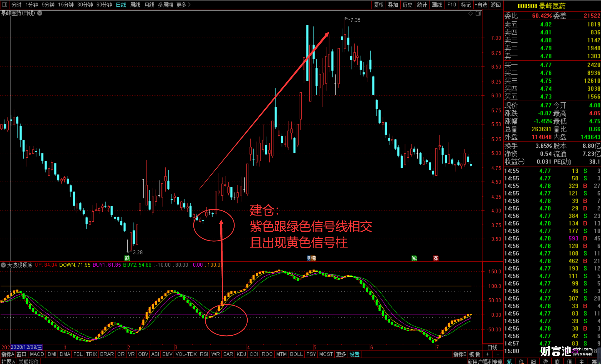The width and height of the screenshot is (601, 364).
Task: Click the diamond icon above chart
Action: [471, 13]
